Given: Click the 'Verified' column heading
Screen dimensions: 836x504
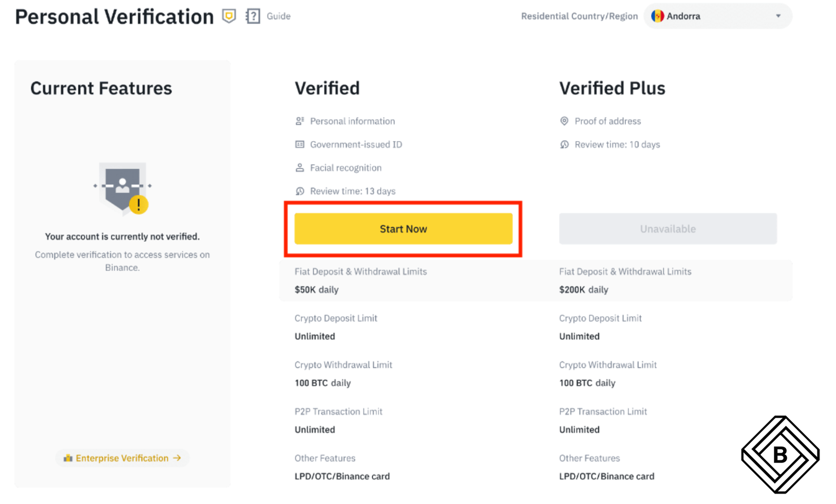Looking at the screenshot, I should pyautogui.click(x=327, y=88).
